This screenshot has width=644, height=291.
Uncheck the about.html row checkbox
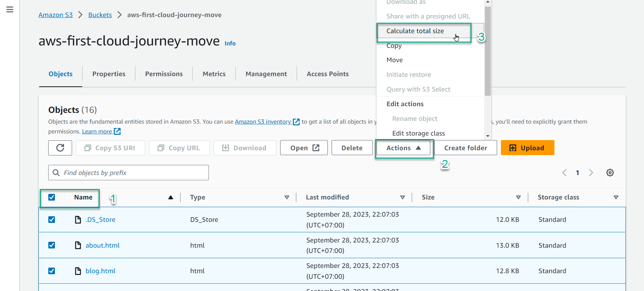(x=51, y=245)
